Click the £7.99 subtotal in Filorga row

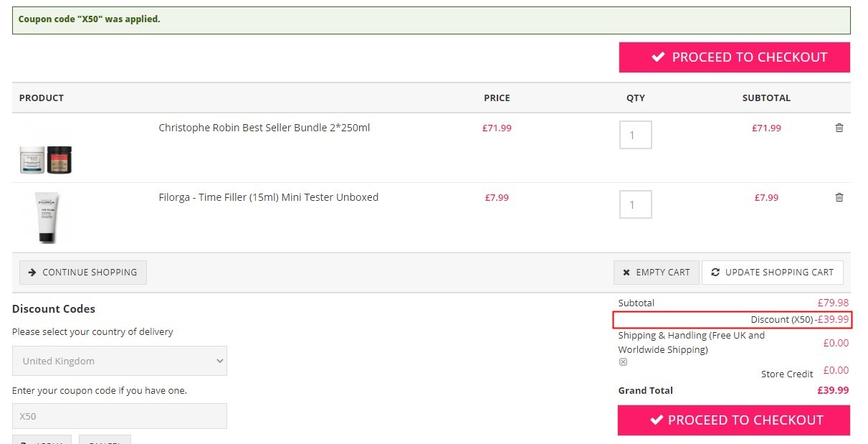tap(766, 197)
